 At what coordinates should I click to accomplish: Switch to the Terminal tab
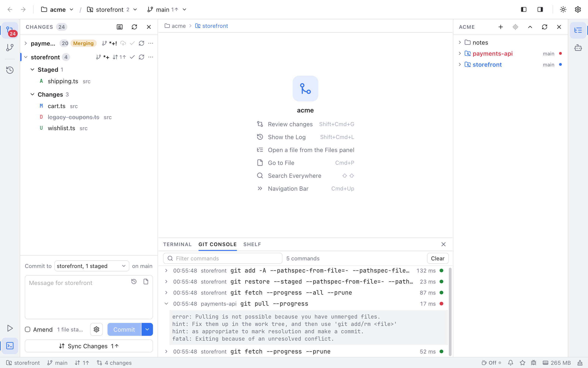(x=177, y=244)
